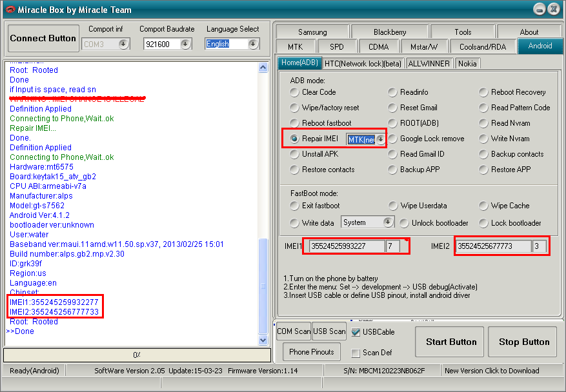This screenshot has height=392, width=566.
Task: Open the Comport Baudrate dropdown
Action: (x=185, y=44)
